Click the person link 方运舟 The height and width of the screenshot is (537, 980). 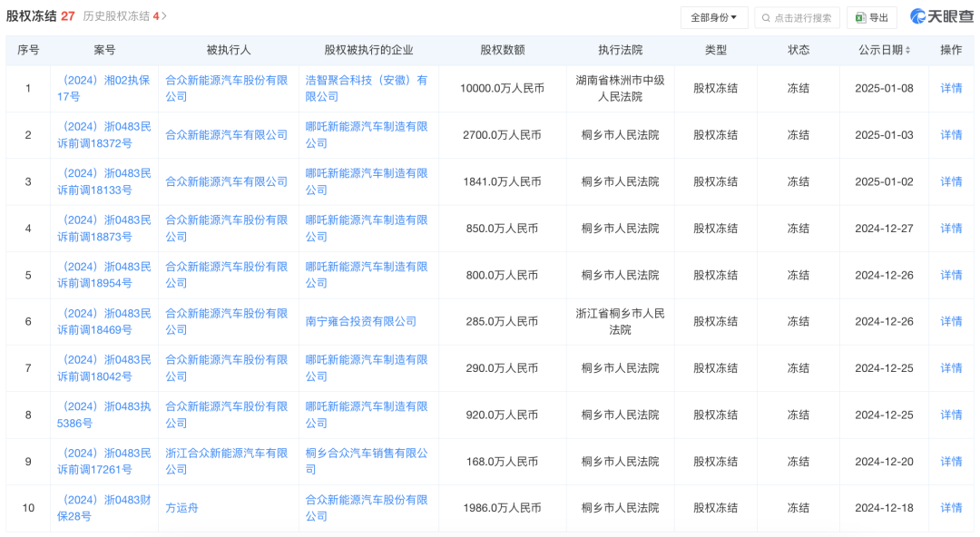point(181,508)
